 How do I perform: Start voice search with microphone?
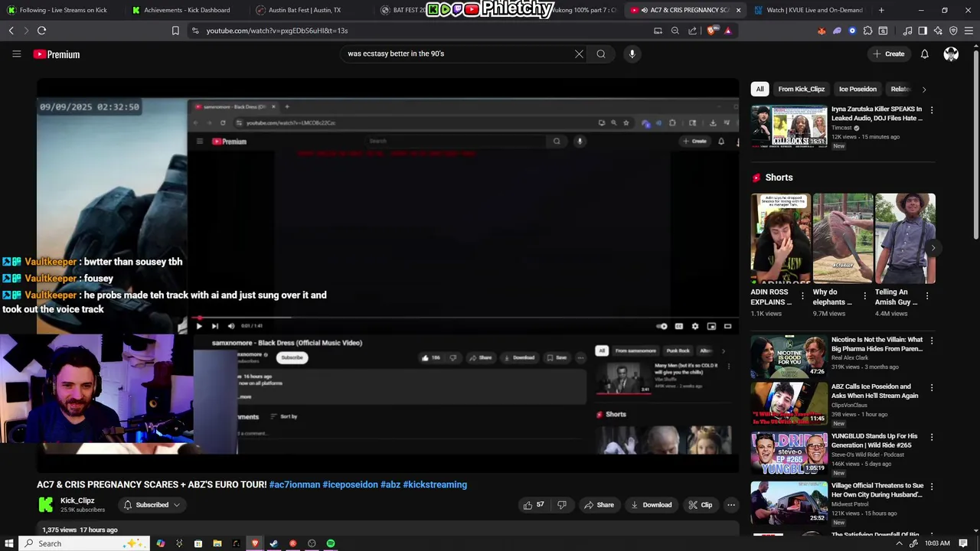click(x=632, y=54)
